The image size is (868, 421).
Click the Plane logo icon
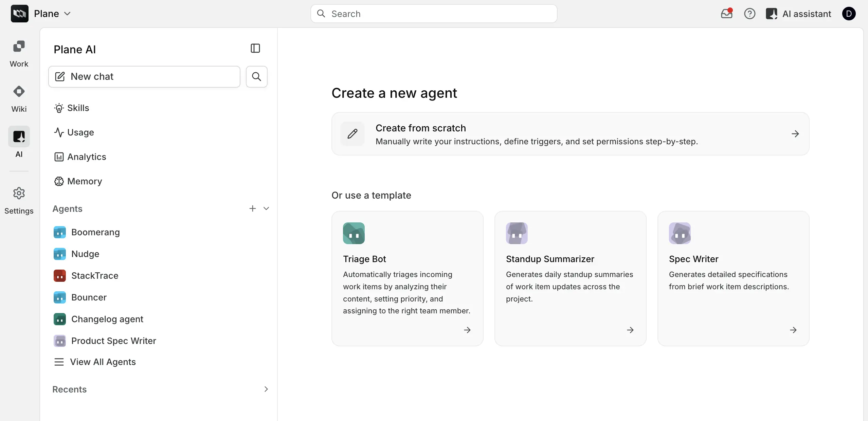(19, 14)
